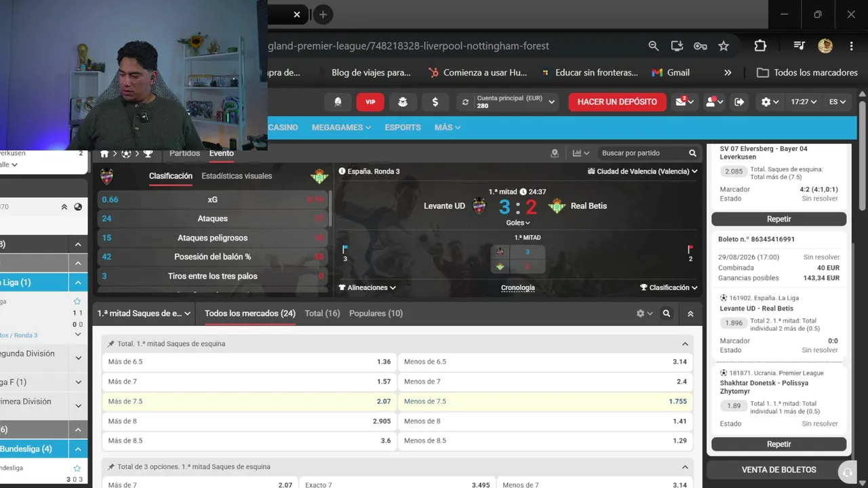Screen dimensions: 868x488
Task: Bet on 'Menos de 7.5' at 1.755
Action: [545, 401]
